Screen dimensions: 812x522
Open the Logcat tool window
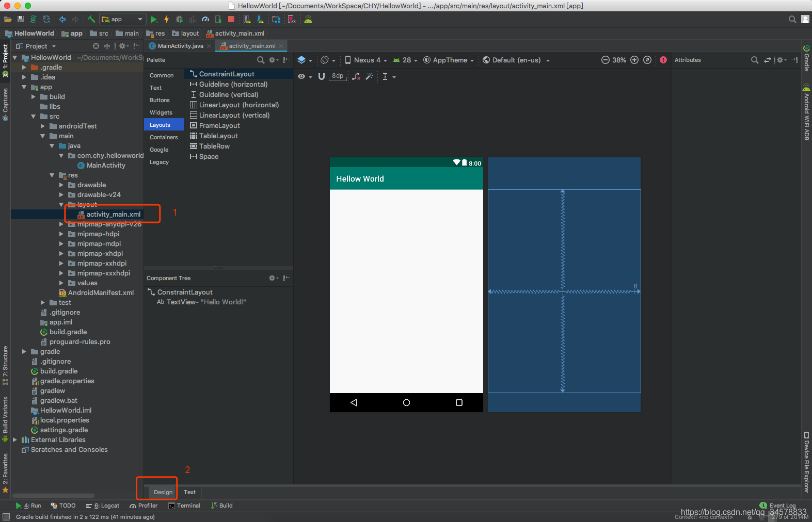(103, 505)
